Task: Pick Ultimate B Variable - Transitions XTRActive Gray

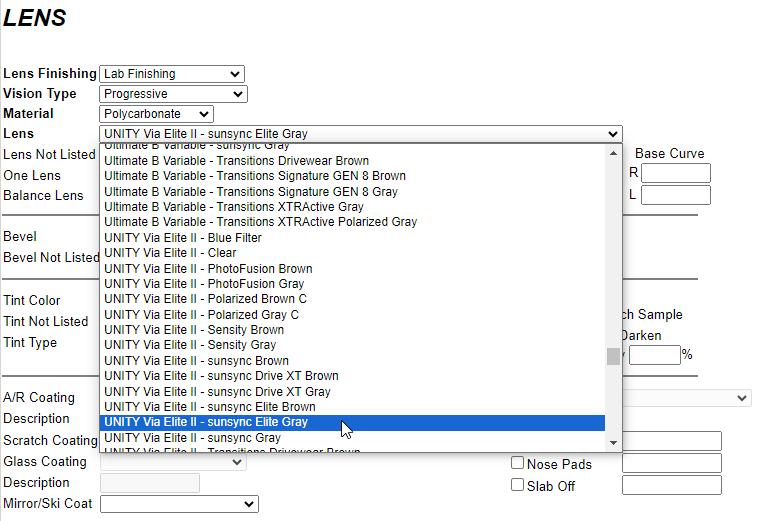Action: click(x=234, y=207)
